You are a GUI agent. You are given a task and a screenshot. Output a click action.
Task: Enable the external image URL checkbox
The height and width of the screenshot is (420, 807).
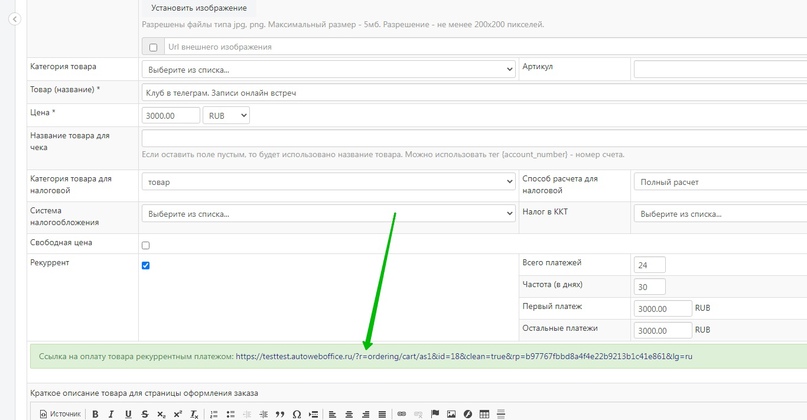tap(153, 47)
